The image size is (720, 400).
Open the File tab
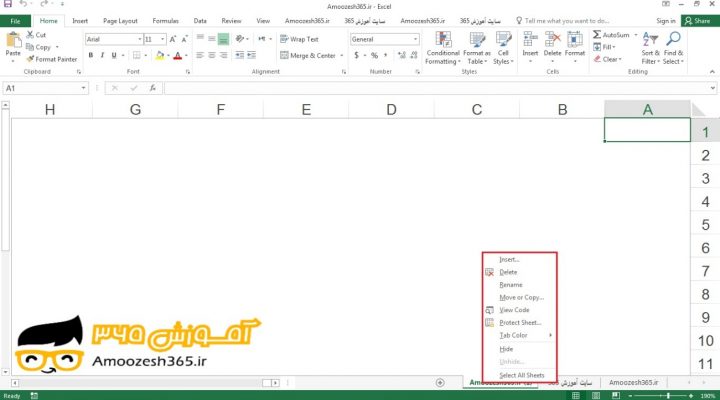pyautogui.click(x=15, y=21)
